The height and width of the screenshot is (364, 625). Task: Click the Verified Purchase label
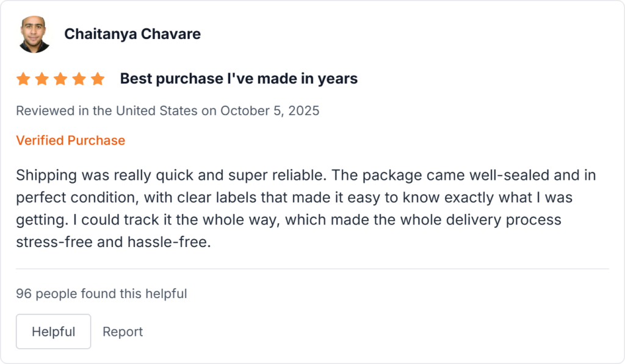[x=70, y=140]
